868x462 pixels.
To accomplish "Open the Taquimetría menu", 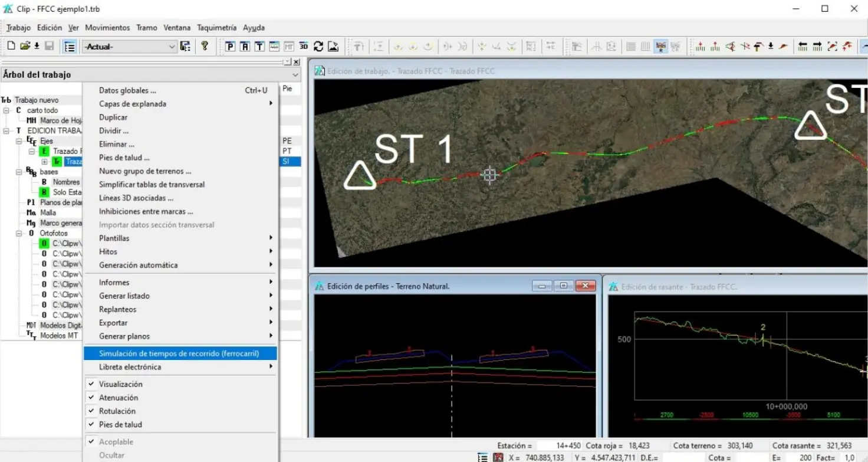I will pos(216,28).
